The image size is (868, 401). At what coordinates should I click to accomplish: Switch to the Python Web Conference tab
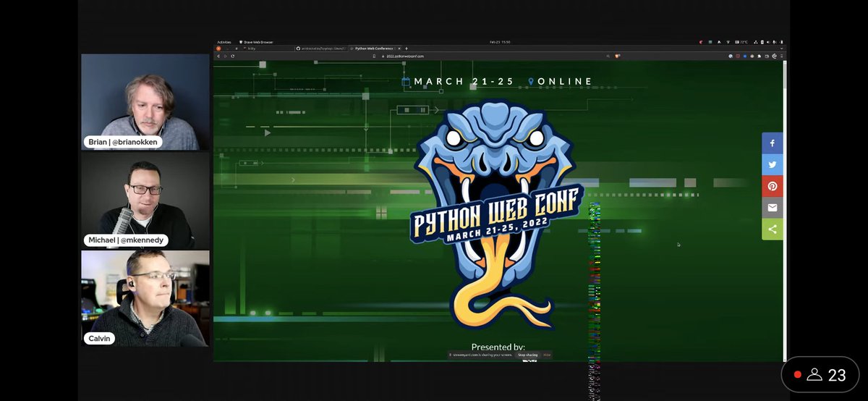pyautogui.click(x=376, y=48)
